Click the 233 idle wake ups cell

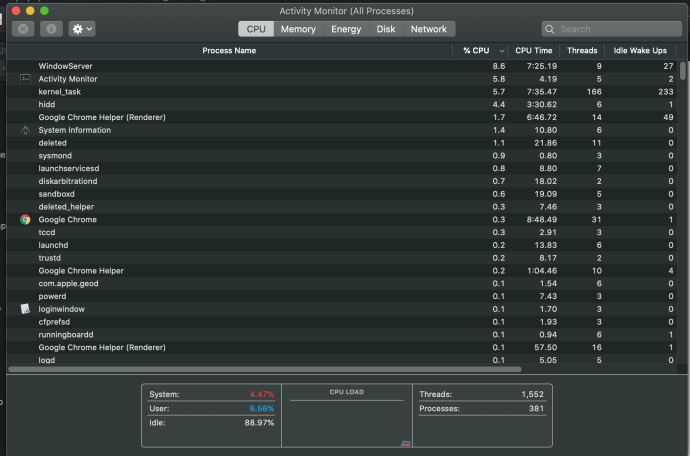click(666, 92)
